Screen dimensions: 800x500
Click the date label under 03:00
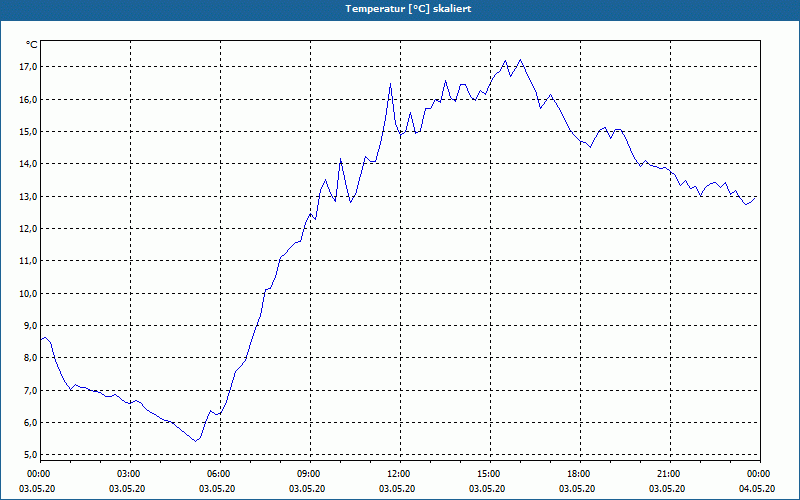[x=127, y=489]
